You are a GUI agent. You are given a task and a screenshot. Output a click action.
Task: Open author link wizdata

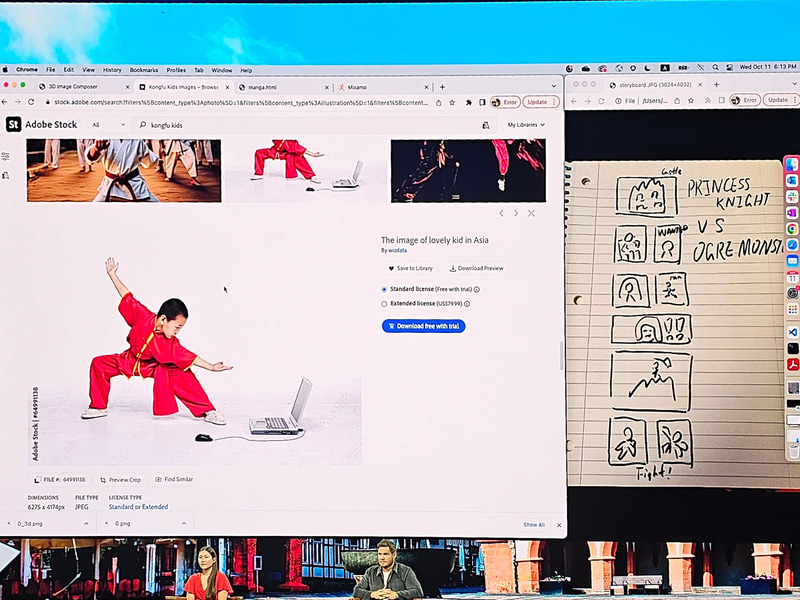pyautogui.click(x=397, y=251)
